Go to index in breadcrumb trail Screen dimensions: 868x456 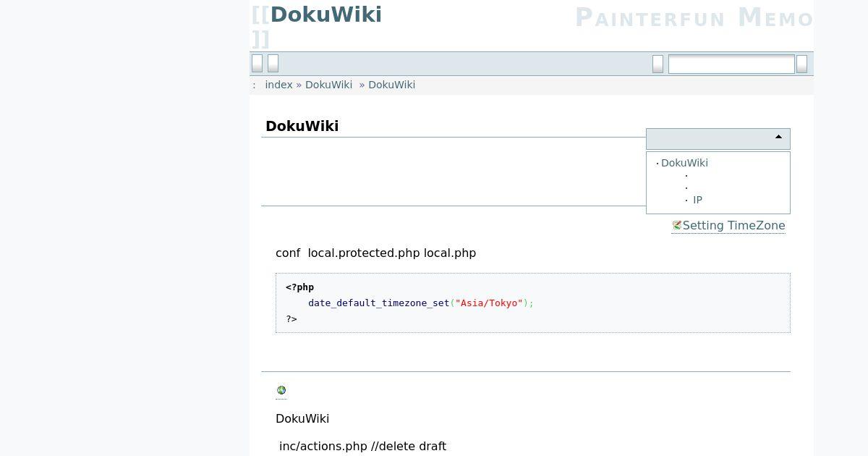click(x=278, y=85)
